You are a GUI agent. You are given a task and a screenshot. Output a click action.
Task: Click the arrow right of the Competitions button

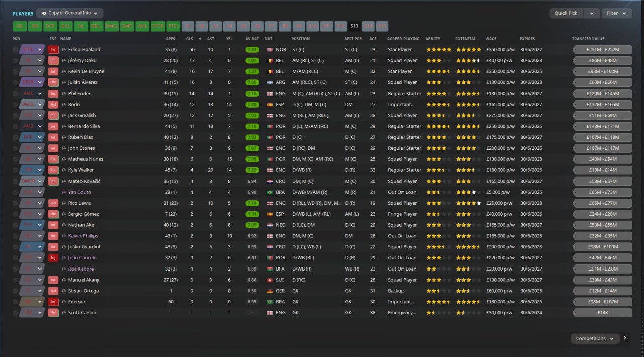click(625, 338)
